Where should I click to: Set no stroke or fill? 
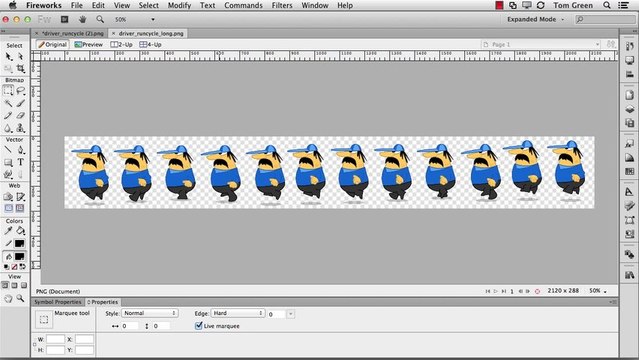click(15, 267)
